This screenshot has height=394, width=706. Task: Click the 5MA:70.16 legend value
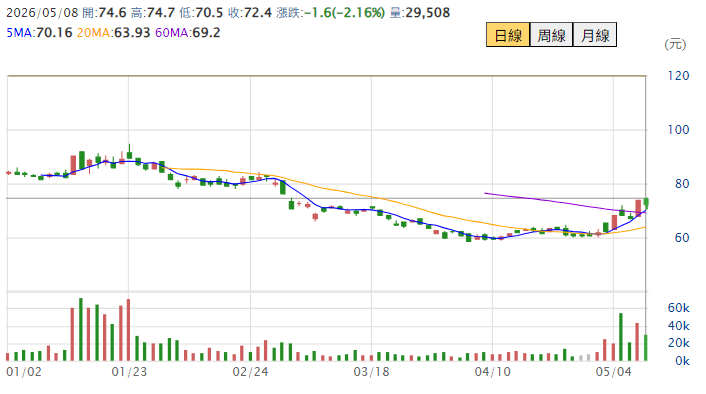[39, 32]
